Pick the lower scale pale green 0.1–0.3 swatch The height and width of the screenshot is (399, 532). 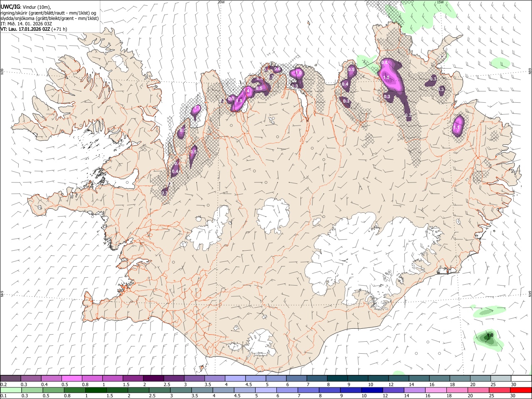point(11,390)
